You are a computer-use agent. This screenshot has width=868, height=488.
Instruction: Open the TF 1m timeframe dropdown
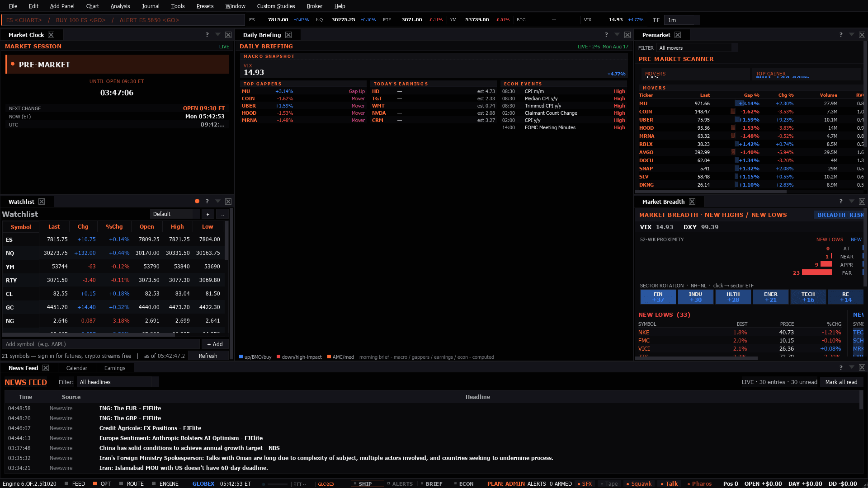(x=682, y=20)
